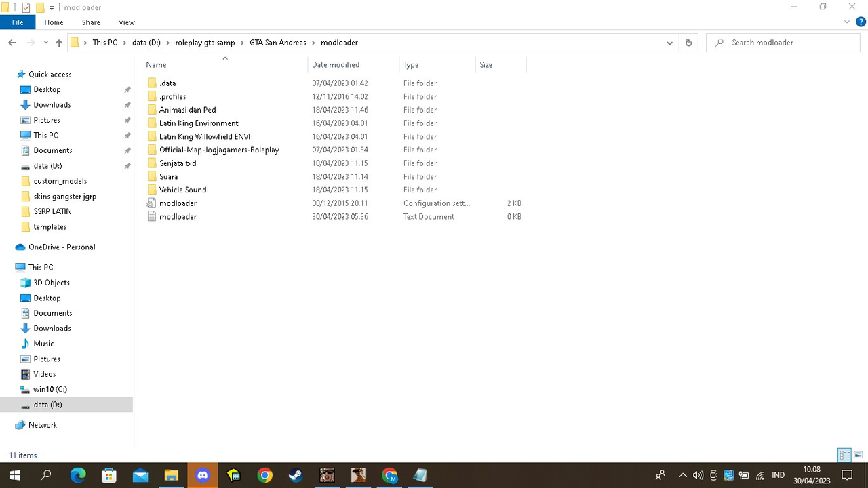Select Network in the navigation pane
The image size is (868, 488).
[42, 425]
